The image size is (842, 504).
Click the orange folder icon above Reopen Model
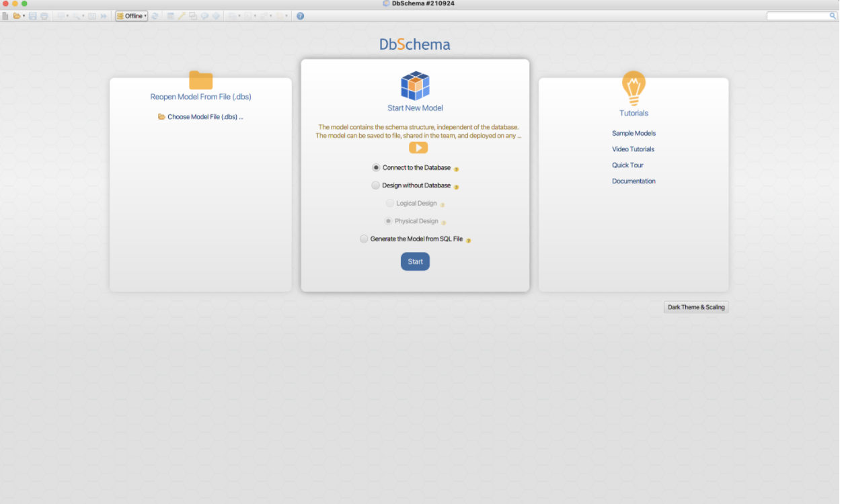tap(200, 80)
